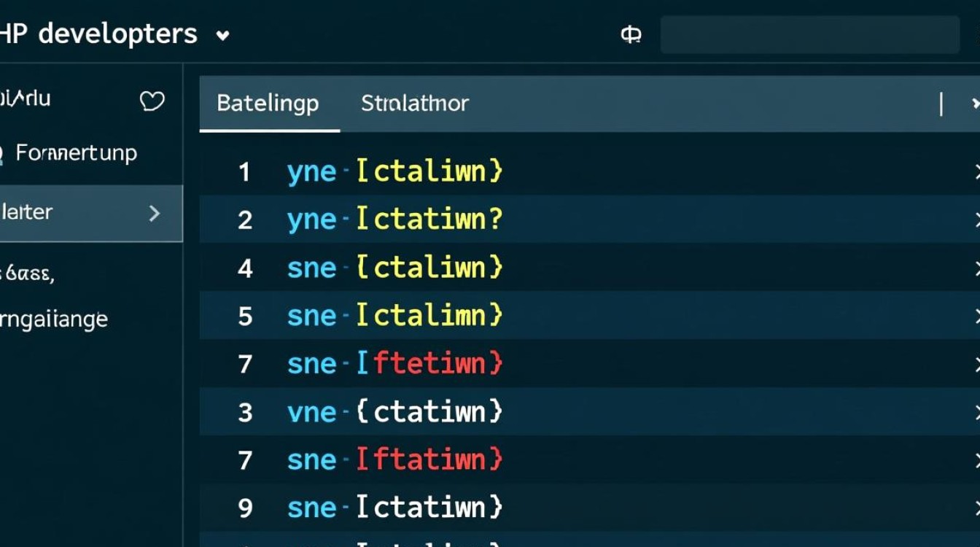Viewport: 980px width, 547px height.
Task: Open the Strıolatmor tab
Action: click(x=414, y=104)
